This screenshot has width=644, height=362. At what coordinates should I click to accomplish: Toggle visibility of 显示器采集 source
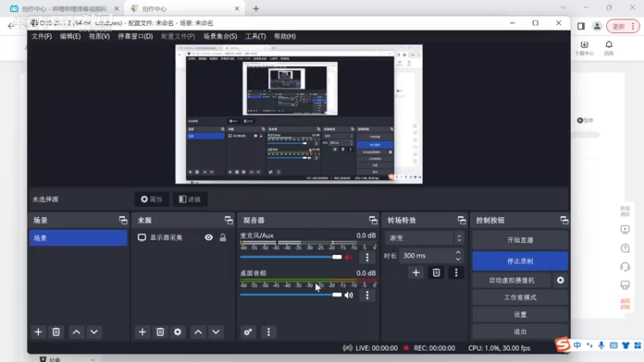point(208,237)
